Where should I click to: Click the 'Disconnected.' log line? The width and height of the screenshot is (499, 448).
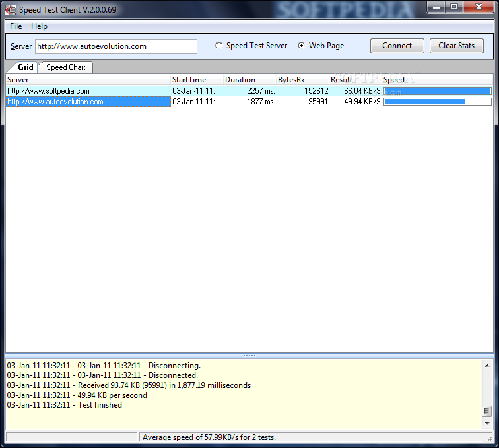(102, 375)
